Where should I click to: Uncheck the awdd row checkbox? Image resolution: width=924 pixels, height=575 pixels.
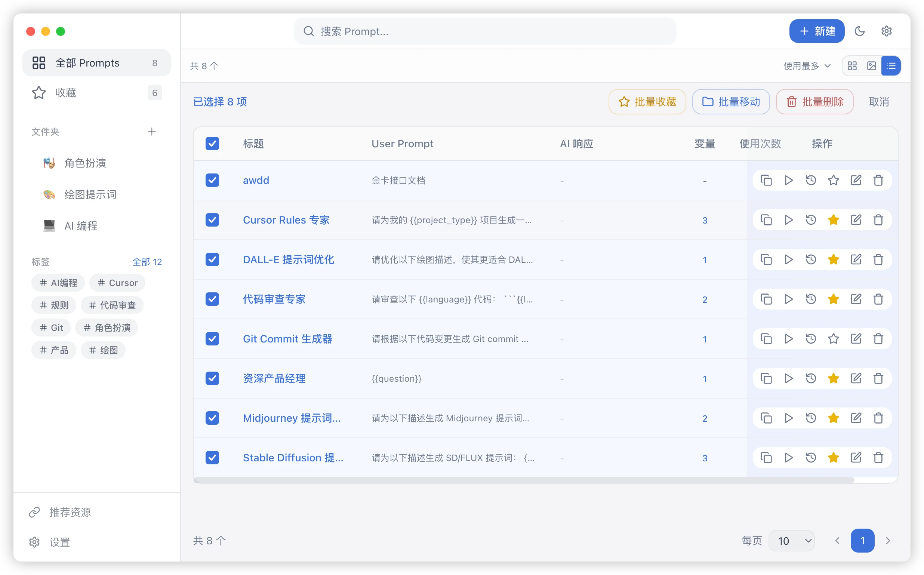[212, 180]
